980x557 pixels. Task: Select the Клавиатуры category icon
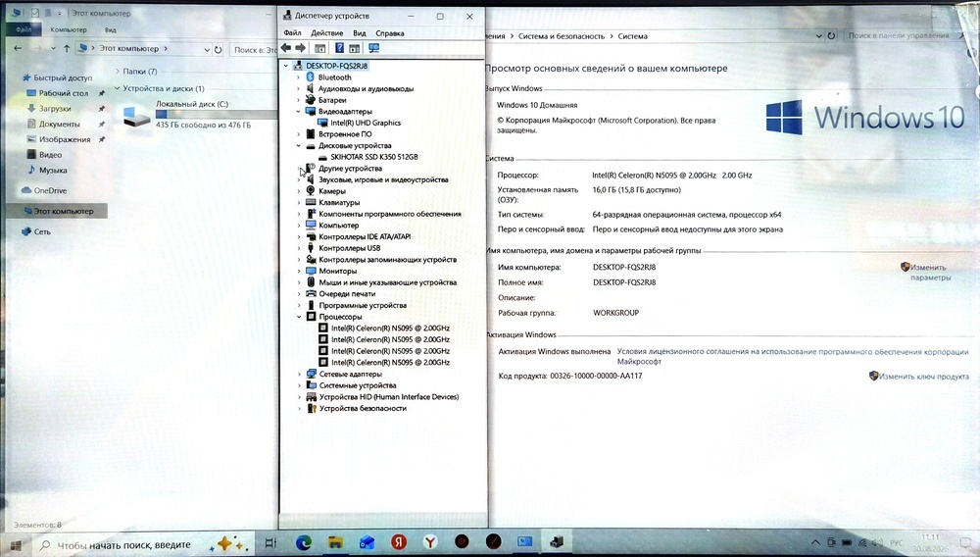(x=311, y=203)
